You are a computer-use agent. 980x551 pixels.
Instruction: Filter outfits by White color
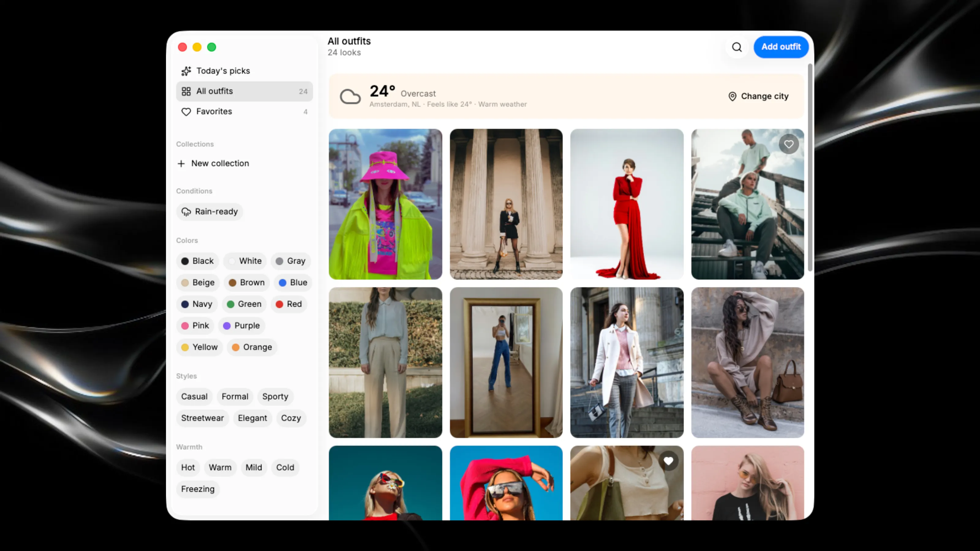(245, 261)
